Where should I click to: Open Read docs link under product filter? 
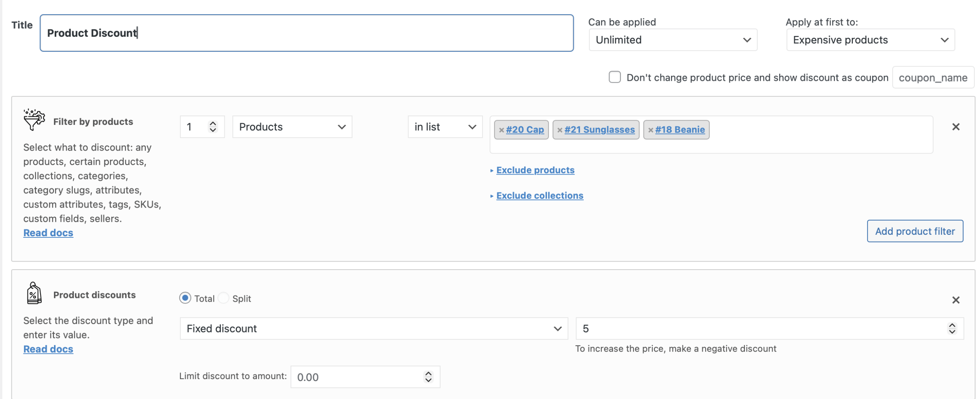coord(48,233)
